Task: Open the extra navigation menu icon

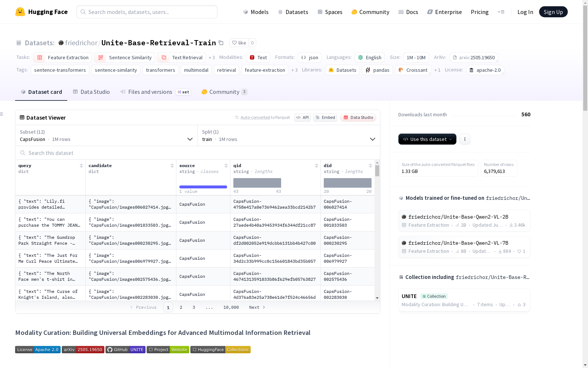Action: (x=501, y=12)
